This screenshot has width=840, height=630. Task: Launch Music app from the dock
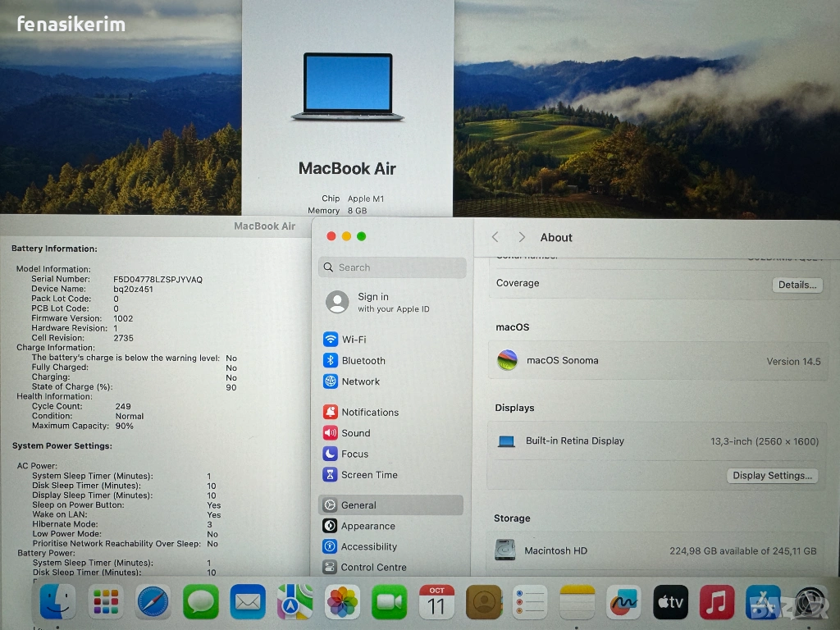pos(717,603)
